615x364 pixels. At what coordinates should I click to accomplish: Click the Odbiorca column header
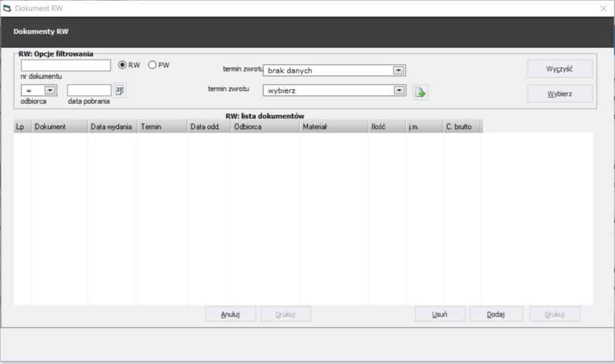(265, 127)
